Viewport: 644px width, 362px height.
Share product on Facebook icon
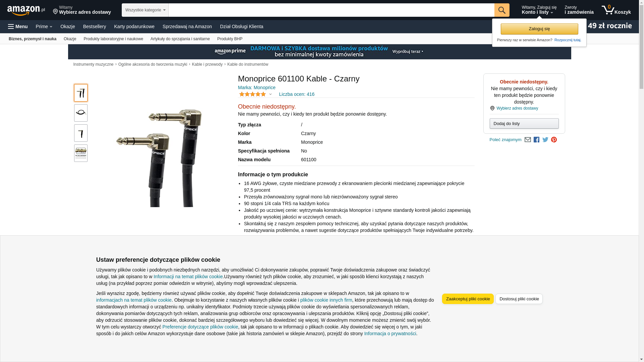pos(536,140)
